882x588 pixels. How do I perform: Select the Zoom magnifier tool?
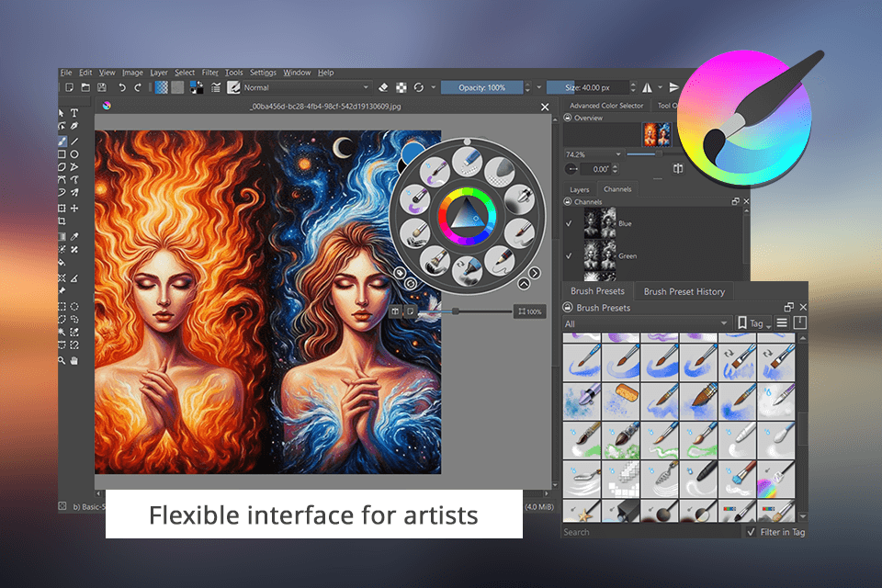[62, 360]
